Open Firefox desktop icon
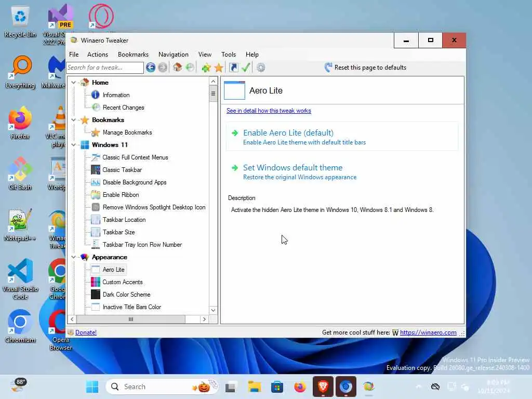The width and height of the screenshot is (532, 399). (x=20, y=123)
